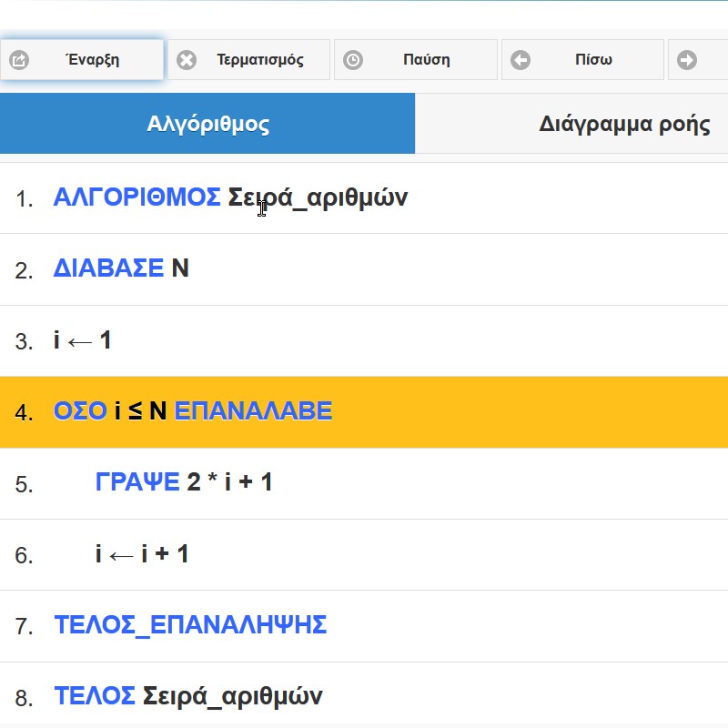Click the Τερματισμός terminate button
Screen dimensions: 728x728
coord(248,59)
